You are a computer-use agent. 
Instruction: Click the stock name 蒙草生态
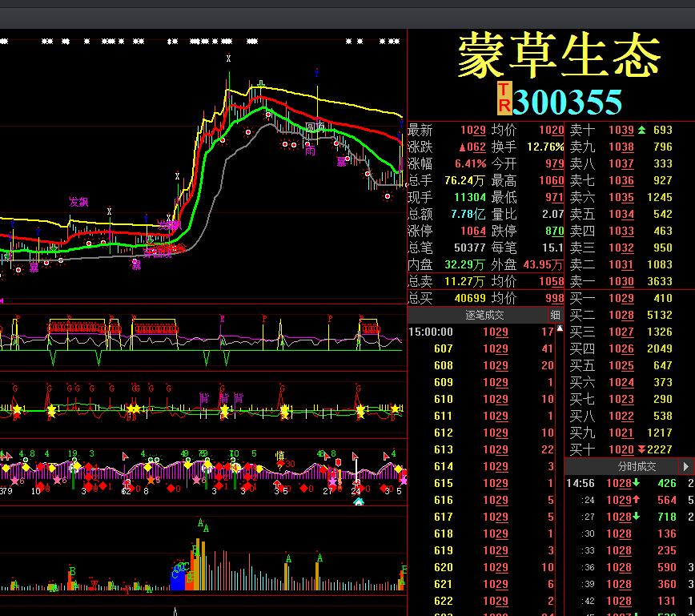tap(560, 55)
